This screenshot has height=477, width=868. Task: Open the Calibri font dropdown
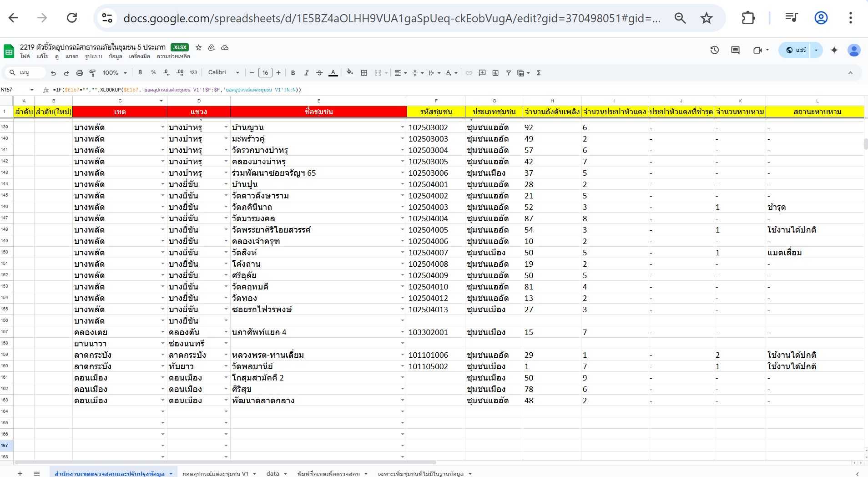coord(224,72)
